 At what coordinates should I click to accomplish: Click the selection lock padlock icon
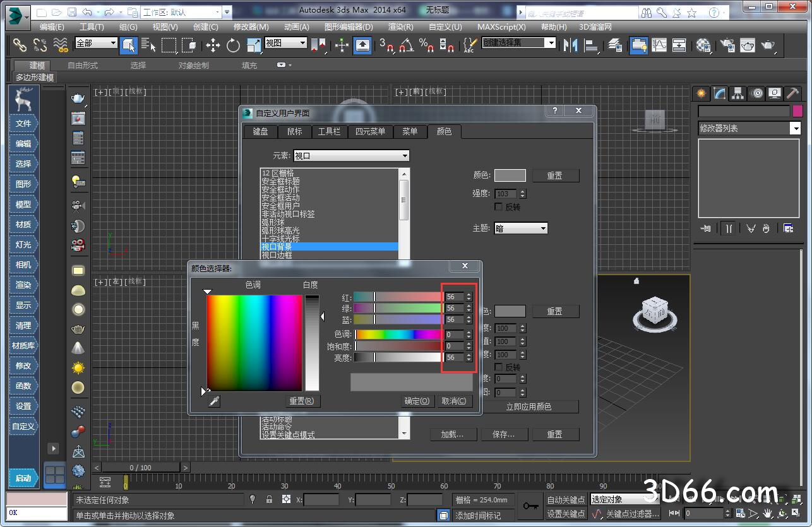point(270,499)
